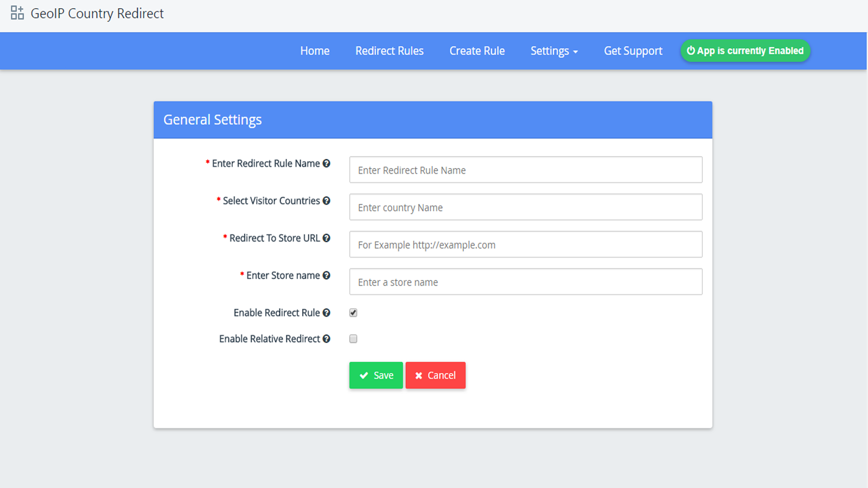Screen dimensions: 868x488
Task: Click help icon beside Select Visitor Countries
Action: pos(326,201)
